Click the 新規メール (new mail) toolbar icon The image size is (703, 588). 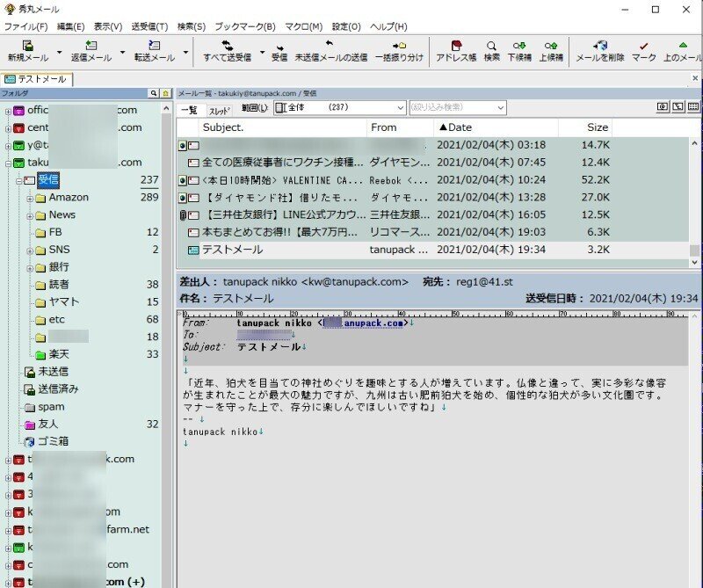[28, 47]
